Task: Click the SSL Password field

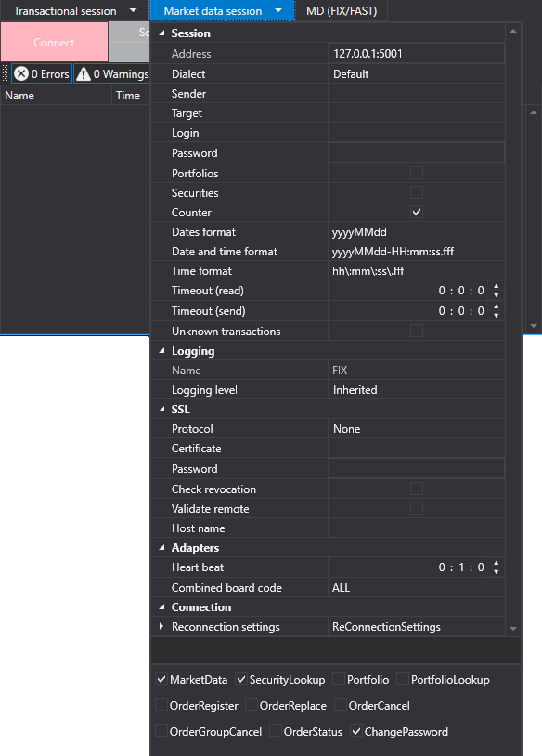Action: 417,469
